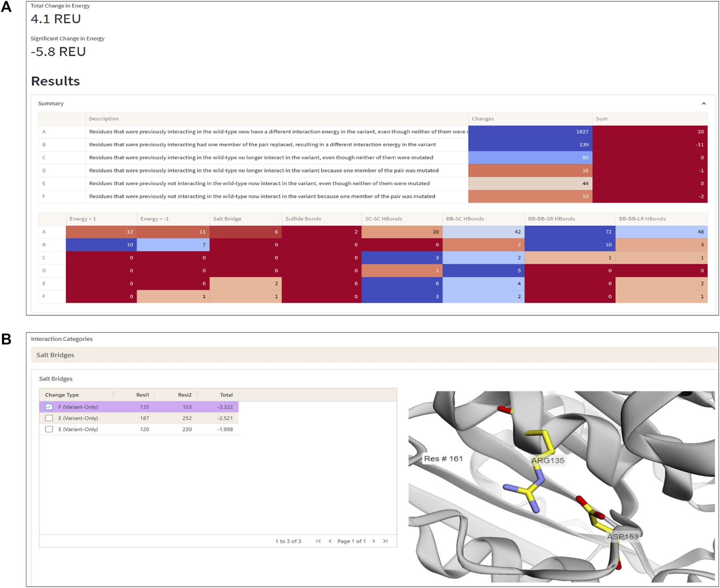Collapse the Summary panel chevron
Image resolution: width=720 pixels, height=588 pixels.
[x=703, y=104]
